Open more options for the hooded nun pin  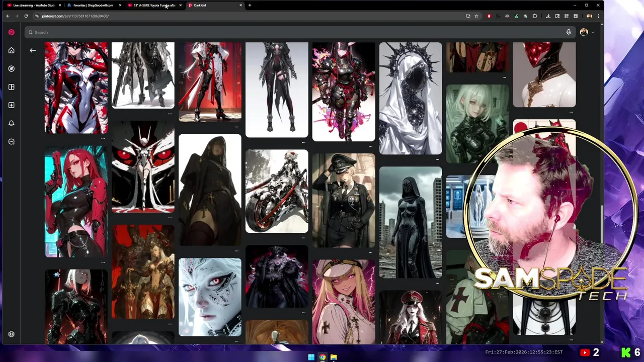tap(237, 250)
